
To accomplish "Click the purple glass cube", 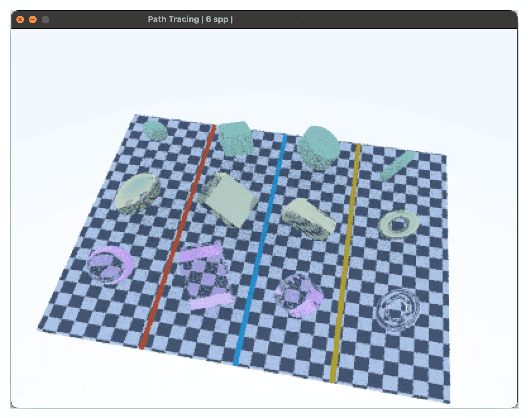I will click(x=206, y=275).
